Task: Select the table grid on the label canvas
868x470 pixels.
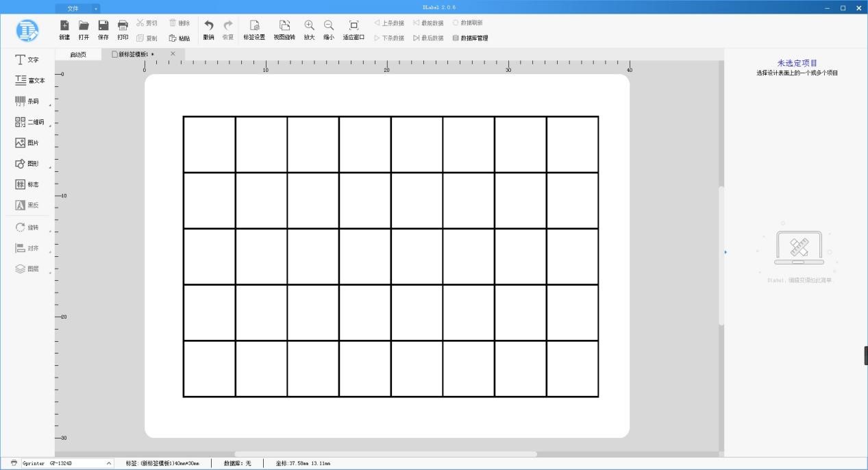Action: pyautogui.click(x=390, y=256)
